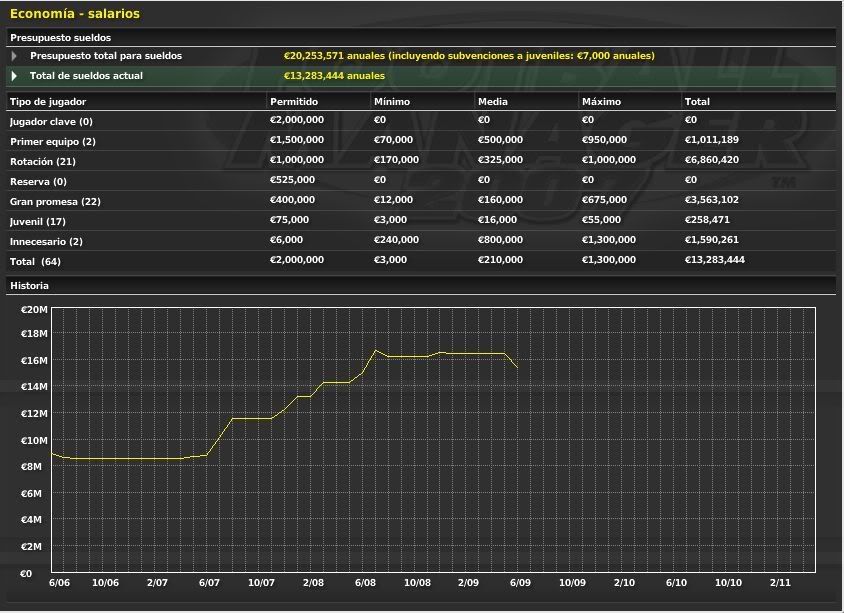Click the €75,000 Juvenil permitted value
Viewport: 844px width, 613px height.
click(x=290, y=220)
